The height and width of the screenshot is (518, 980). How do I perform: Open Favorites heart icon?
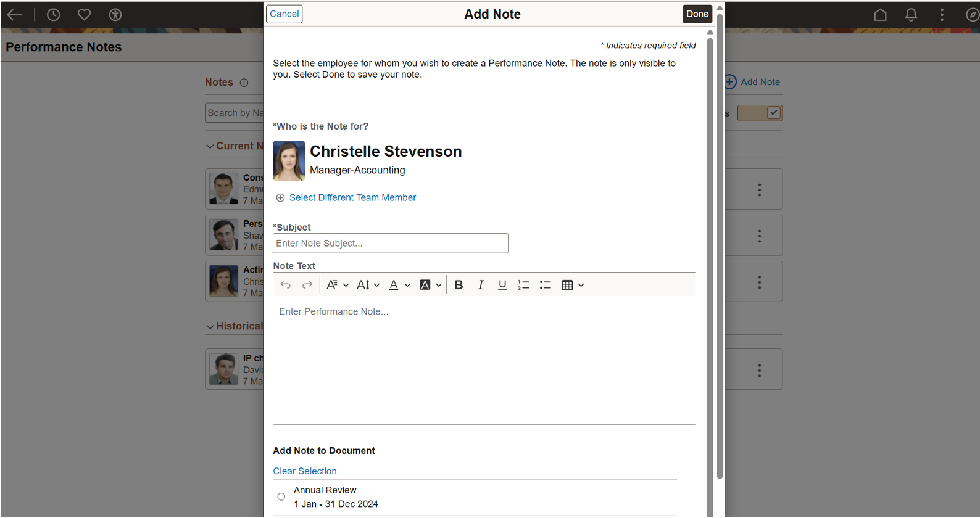pyautogui.click(x=85, y=15)
